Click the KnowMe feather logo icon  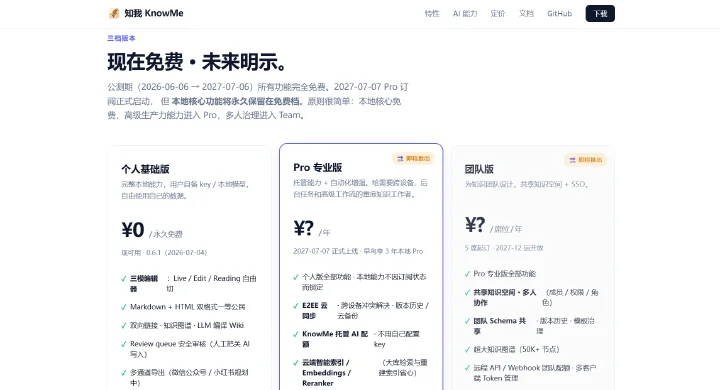[x=114, y=13]
